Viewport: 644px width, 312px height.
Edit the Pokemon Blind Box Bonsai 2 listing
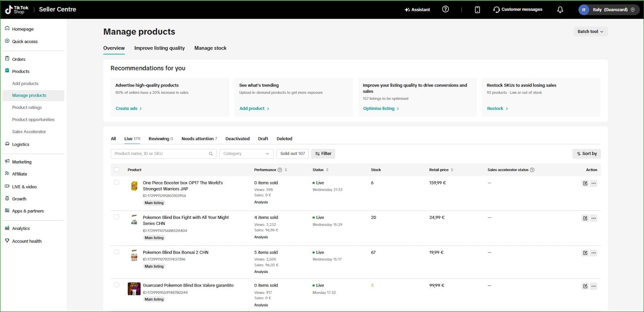(585, 253)
